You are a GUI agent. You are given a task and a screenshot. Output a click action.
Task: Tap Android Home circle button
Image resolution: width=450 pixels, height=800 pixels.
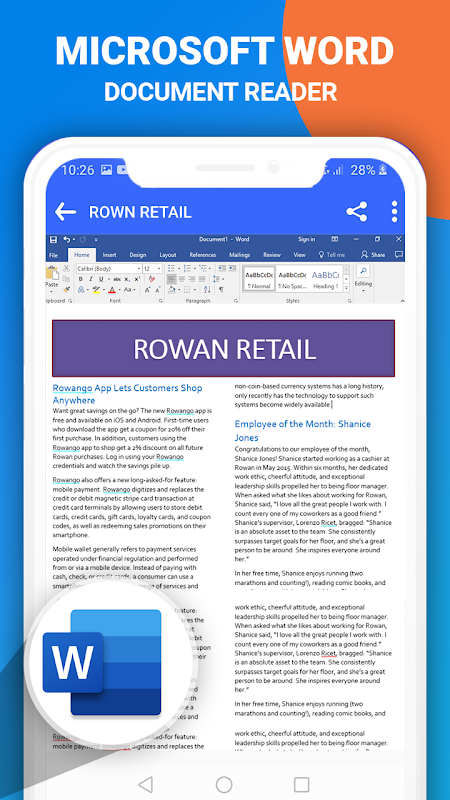point(224,784)
